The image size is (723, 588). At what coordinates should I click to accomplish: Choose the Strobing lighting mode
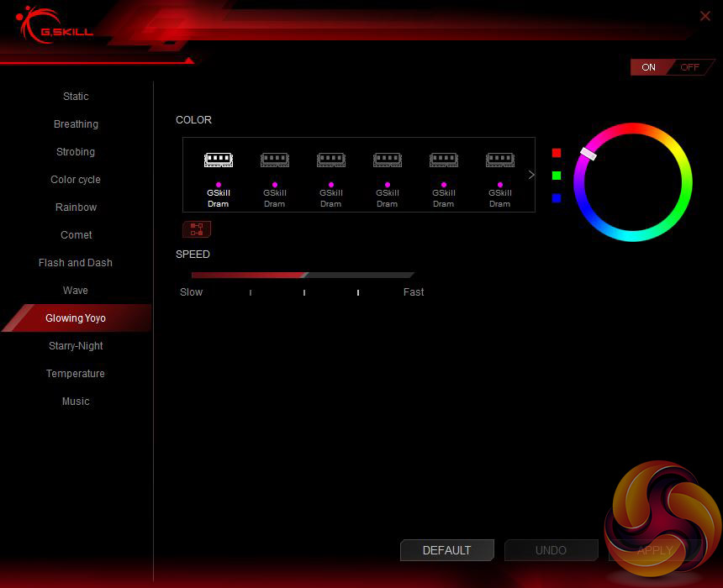pos(76,151)
